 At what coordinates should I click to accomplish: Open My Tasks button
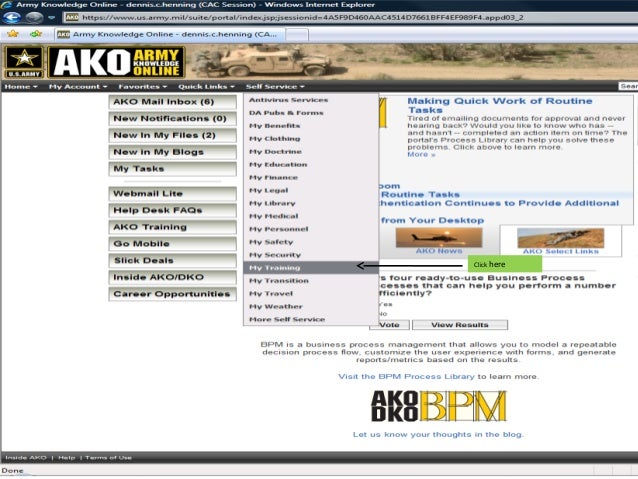[x=173, y=168]
